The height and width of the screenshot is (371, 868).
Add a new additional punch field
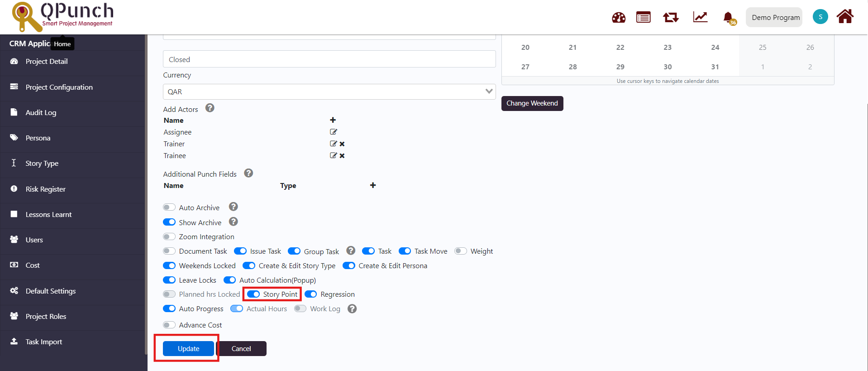point(373,185)
